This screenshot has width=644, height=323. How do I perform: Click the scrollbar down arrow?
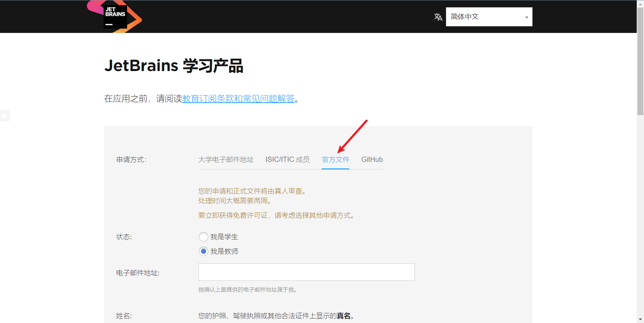pyautogui.click(x=640, y=319)
